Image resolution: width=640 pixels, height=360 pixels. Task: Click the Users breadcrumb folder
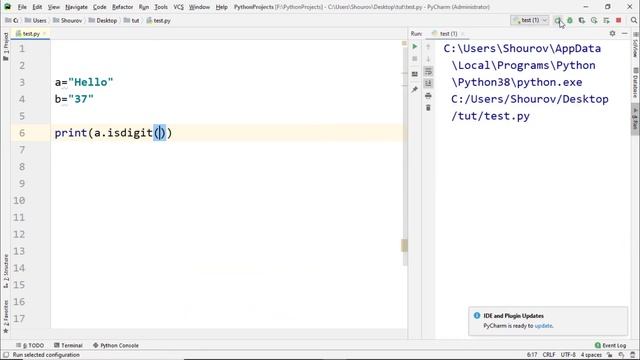point(36,20)
